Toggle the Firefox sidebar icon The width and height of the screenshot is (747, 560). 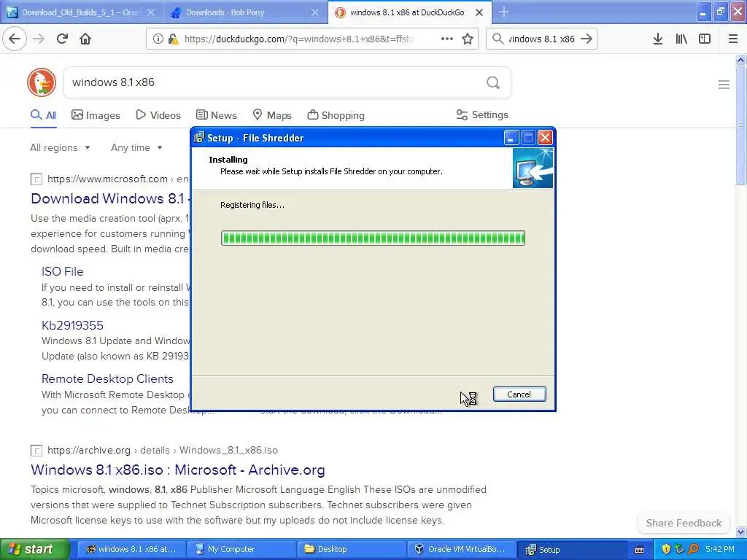pyautogui.click(x=705, y=39)
